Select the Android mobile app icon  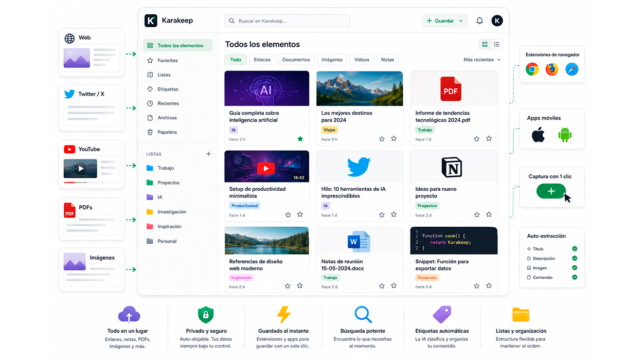tap(565, 135)
